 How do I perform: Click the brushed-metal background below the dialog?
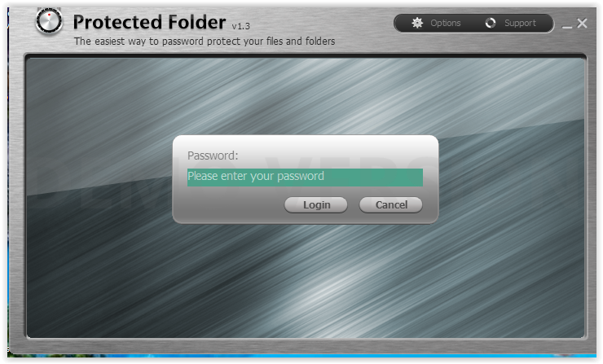pos(306,281)
